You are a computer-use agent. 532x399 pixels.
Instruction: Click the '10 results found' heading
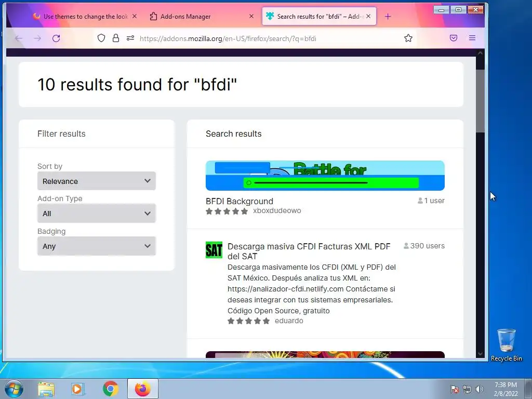tap(137, 84)
